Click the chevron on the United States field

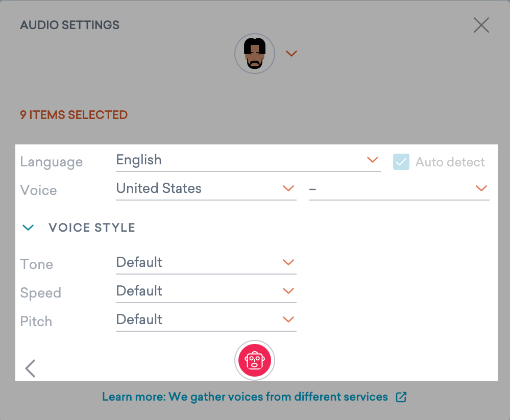click(x=288, y=188)
